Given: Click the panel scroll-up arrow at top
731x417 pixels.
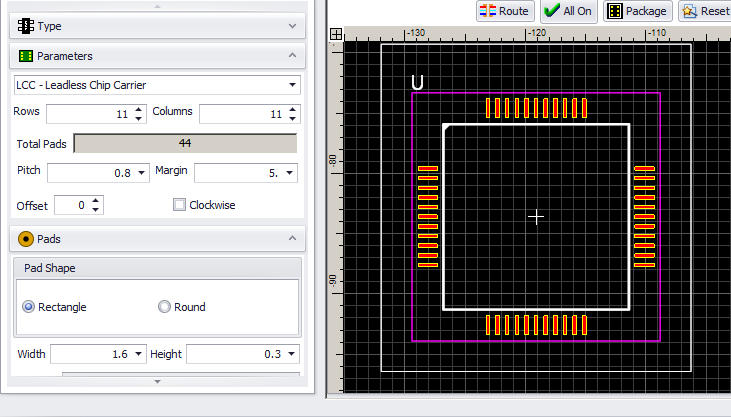Looking at the screenshot, I should 157,6.
